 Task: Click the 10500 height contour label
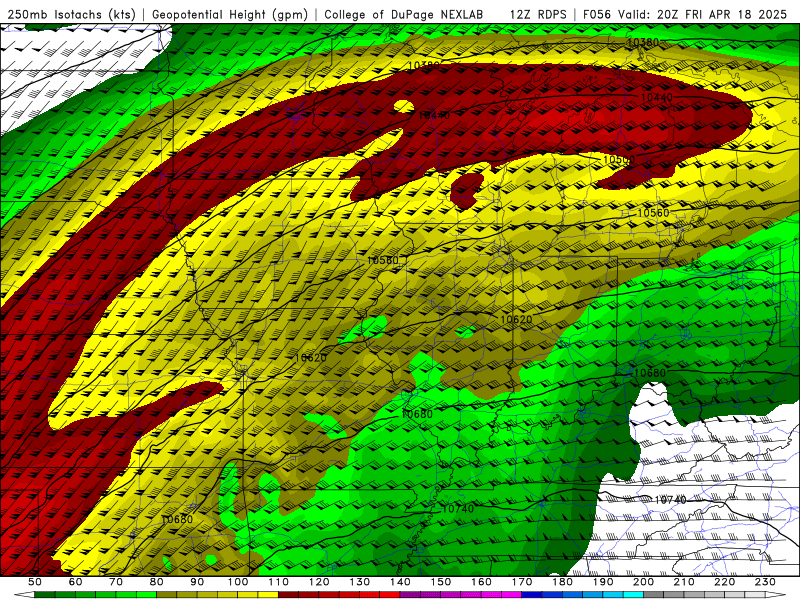(x=619, y=160)
